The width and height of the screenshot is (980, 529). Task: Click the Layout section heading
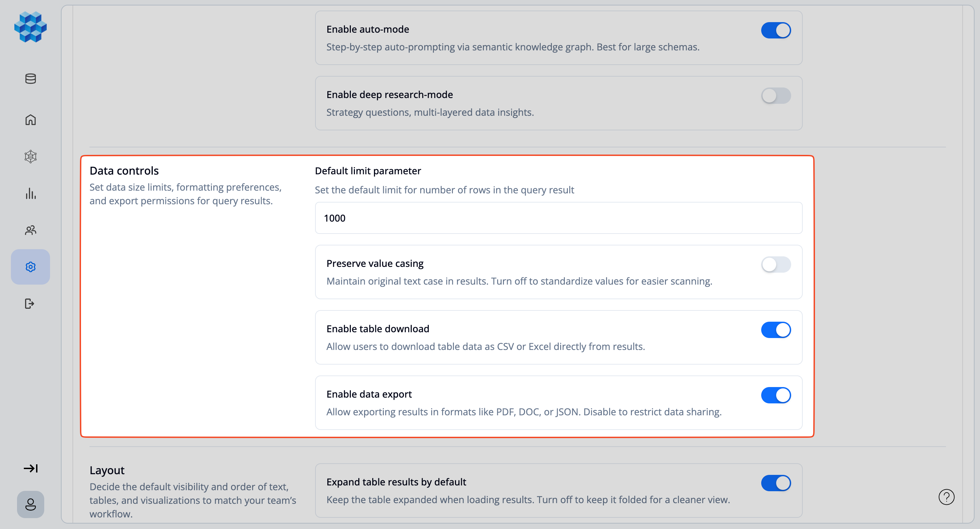click(107, 470)
